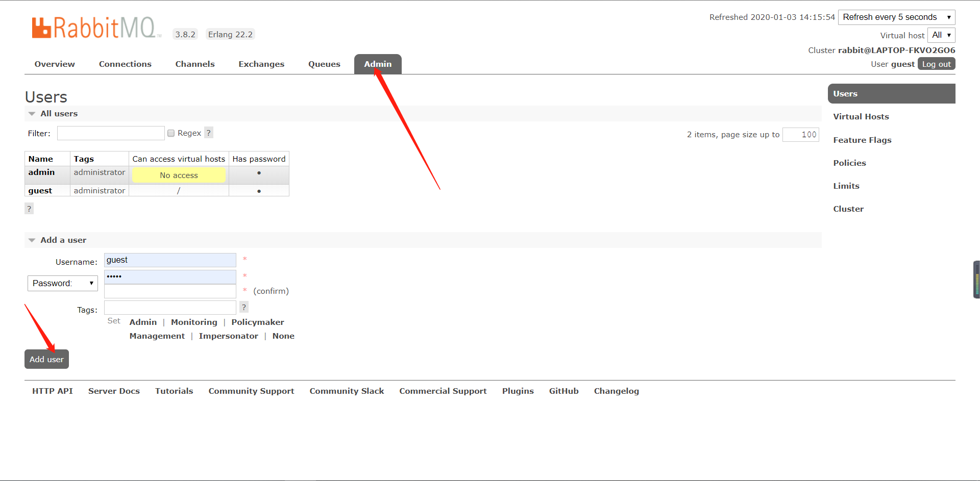This screenshot has width=980, height=481.
Task: Click the No access cell
Action: pos(179,175)
